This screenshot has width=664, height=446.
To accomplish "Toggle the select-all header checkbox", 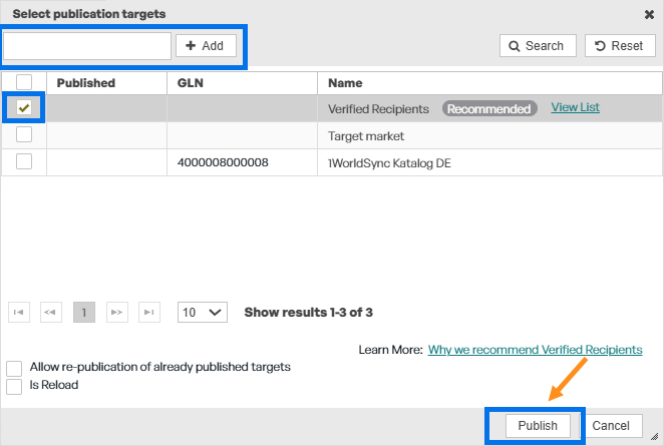I will (x=24, y=82).
